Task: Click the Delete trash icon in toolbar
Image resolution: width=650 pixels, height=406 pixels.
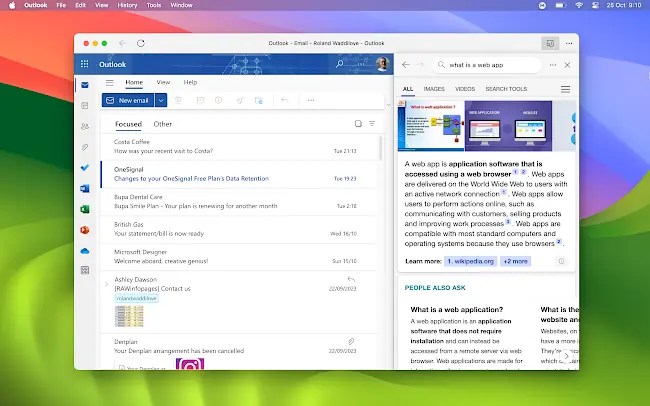Action: [178, 100]
